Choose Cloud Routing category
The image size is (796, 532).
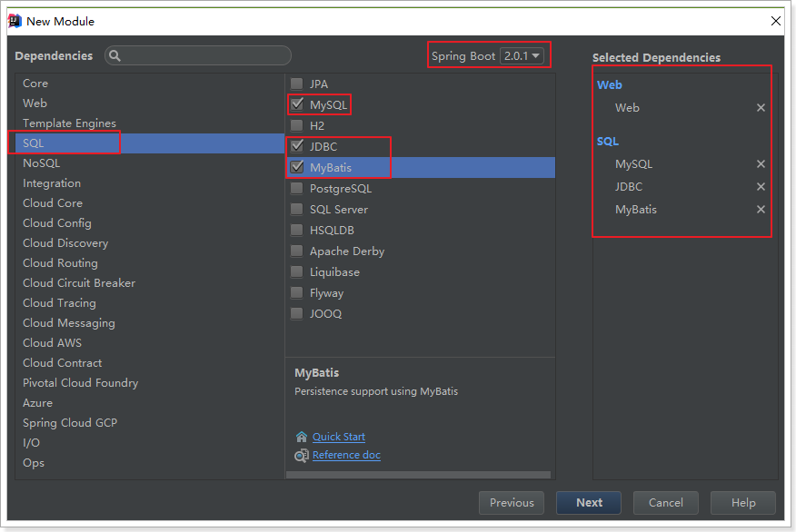pos(150,263)
